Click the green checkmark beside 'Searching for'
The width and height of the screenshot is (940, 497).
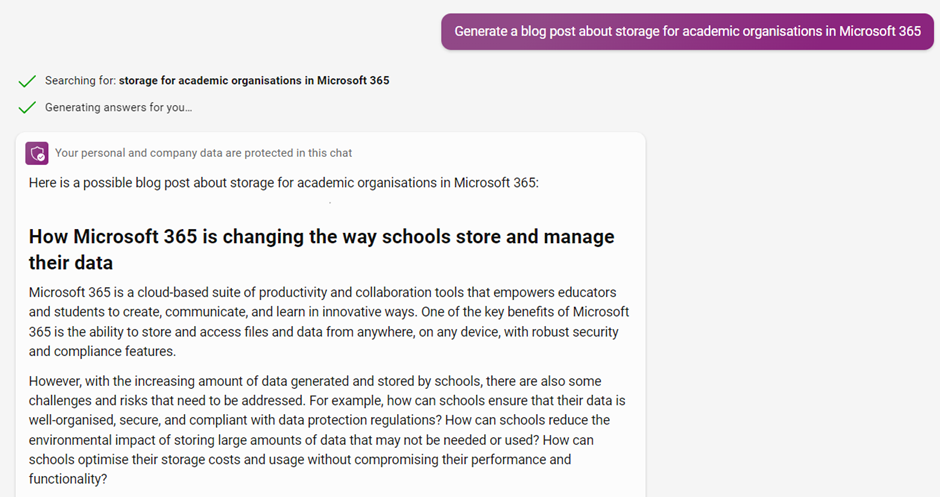click(27, 81)
